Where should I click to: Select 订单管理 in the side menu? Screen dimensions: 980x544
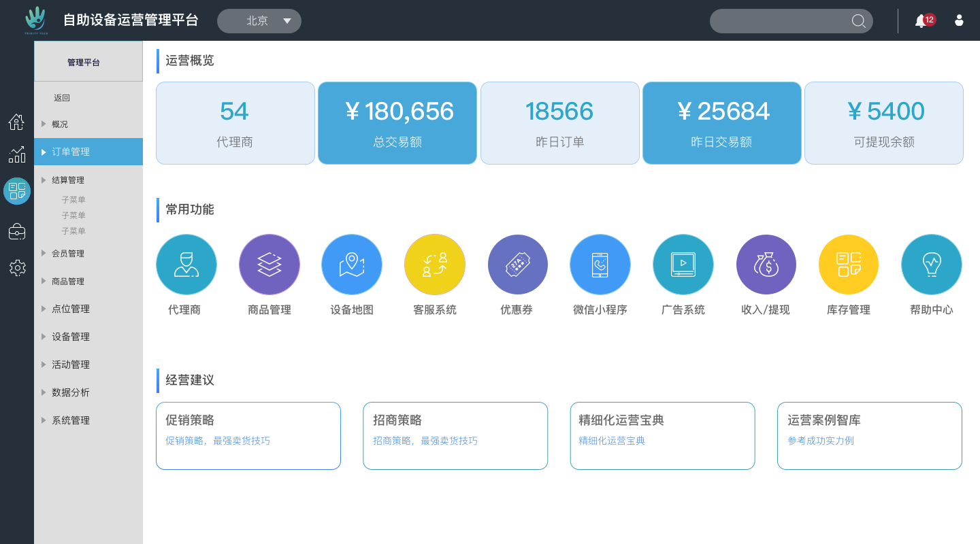point(71,152)
